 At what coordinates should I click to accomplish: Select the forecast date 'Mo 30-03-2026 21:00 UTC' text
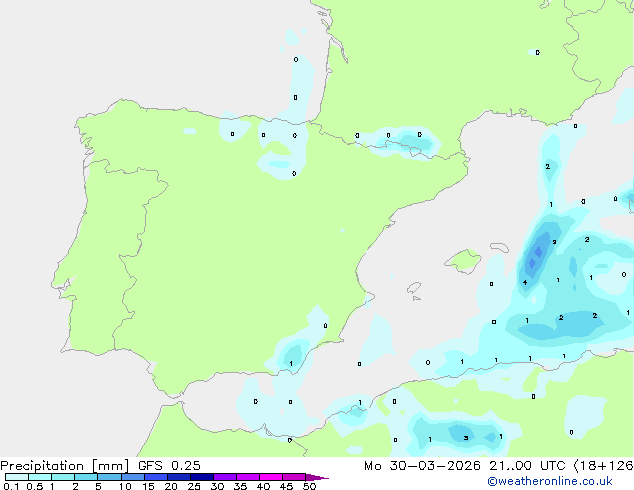click(x=465, y=465)
